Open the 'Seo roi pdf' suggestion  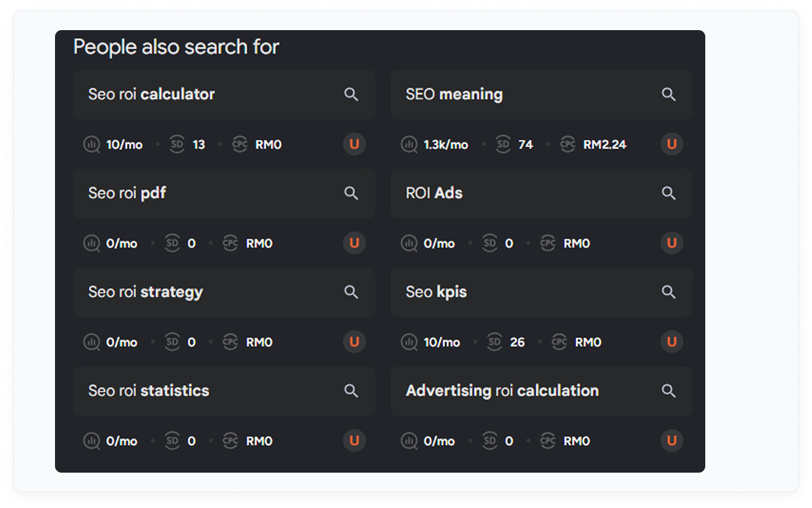point(224,193)
